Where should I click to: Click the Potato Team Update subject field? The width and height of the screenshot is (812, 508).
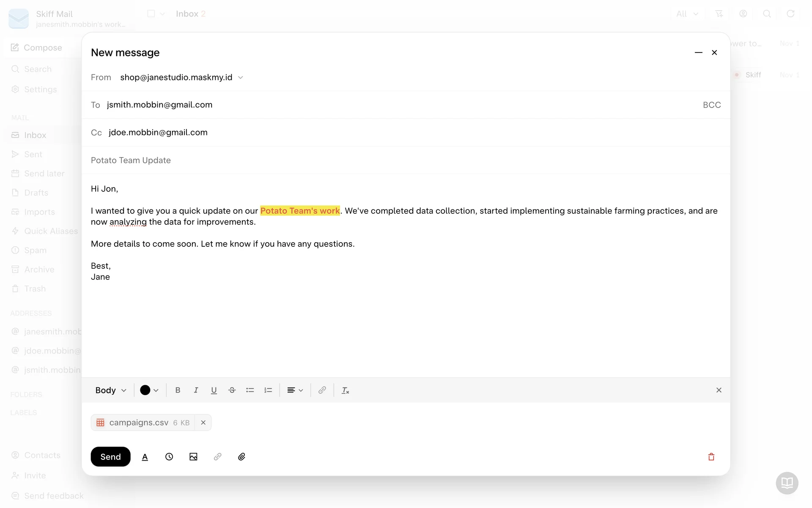pyautogui.click(x=131, y=160)
